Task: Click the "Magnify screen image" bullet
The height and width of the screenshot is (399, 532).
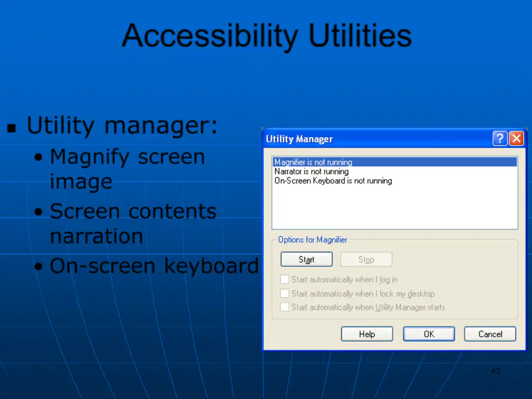Action: pyautogui.click(x=127, y=169)
